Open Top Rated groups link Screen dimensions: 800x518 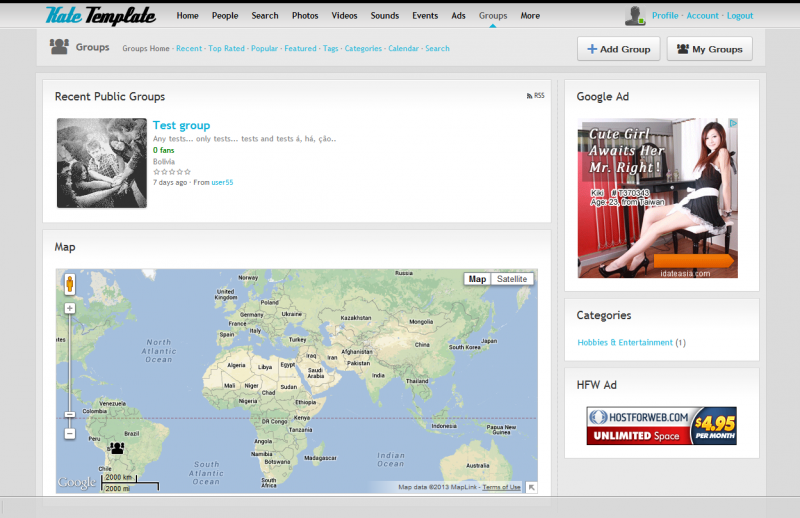(226, 48)
